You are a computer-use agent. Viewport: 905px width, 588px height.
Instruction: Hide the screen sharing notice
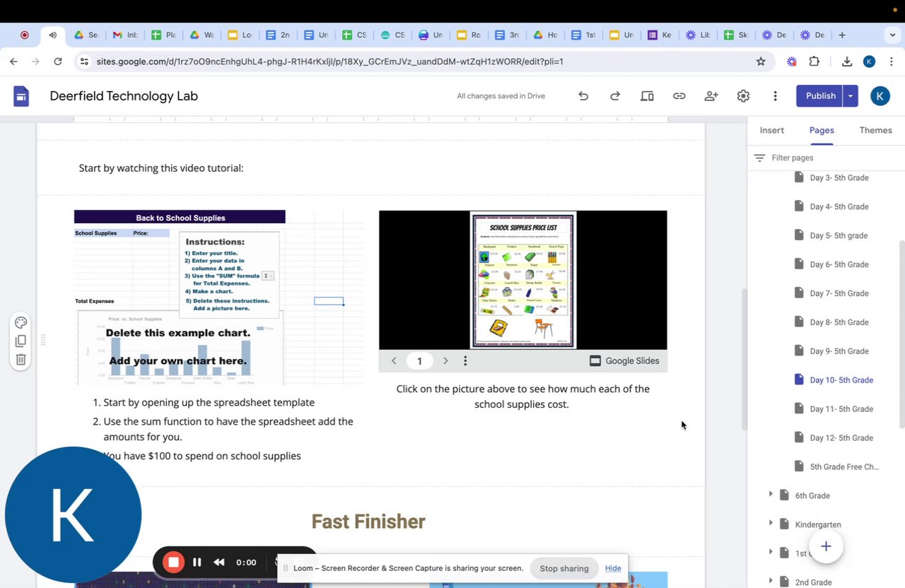tap(613, 568)
